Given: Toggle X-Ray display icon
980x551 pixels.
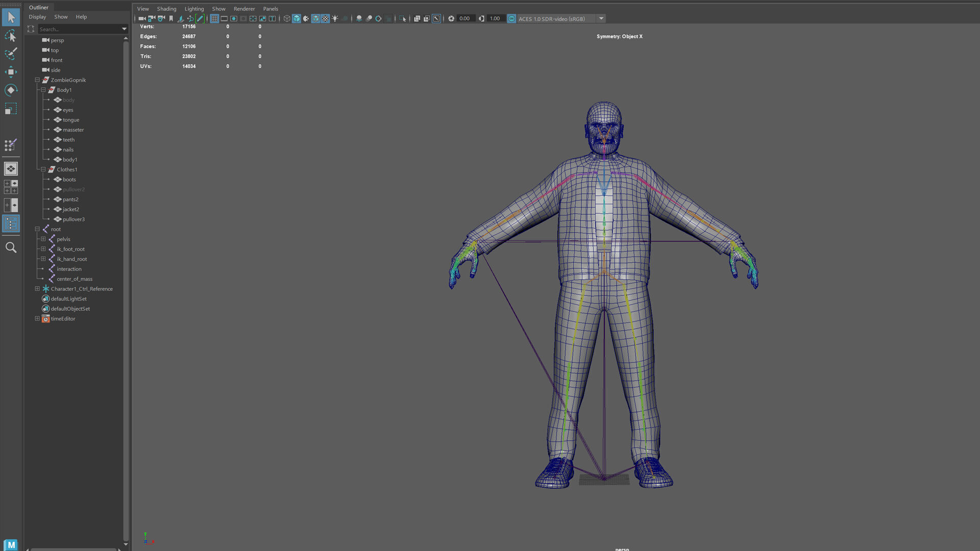Looking at the screenshot, I should pyautogui.click(x=417, y=18).
